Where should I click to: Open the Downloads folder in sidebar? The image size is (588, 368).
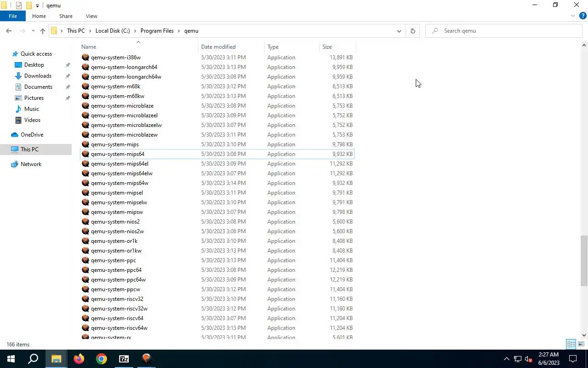click(x=38, y=76)
